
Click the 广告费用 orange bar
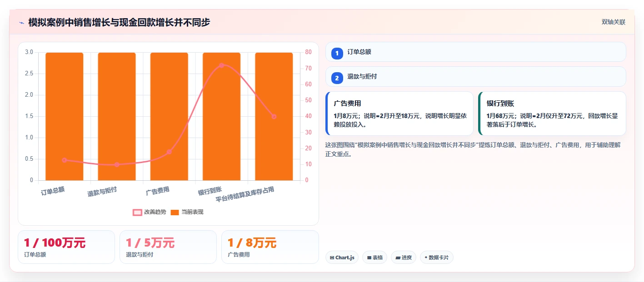(169, 116)
